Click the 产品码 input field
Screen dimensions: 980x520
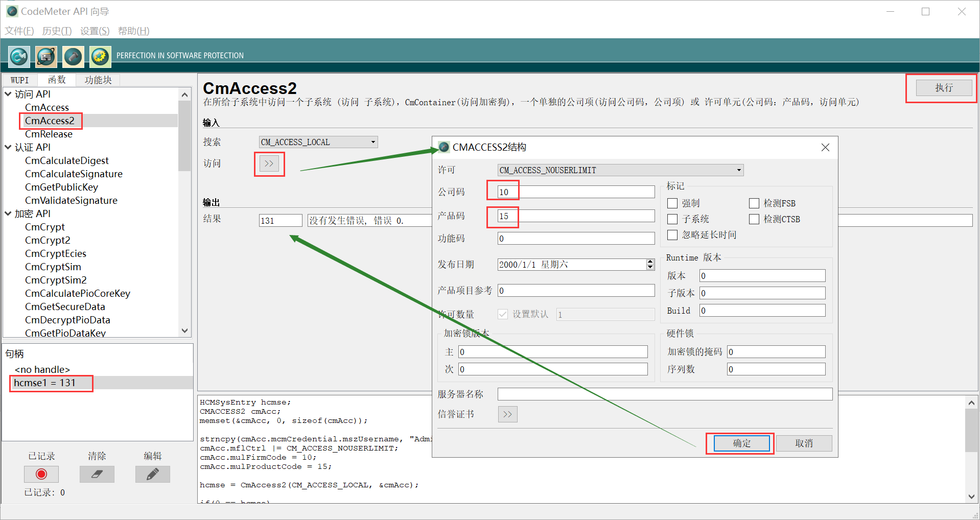point(576,216)
